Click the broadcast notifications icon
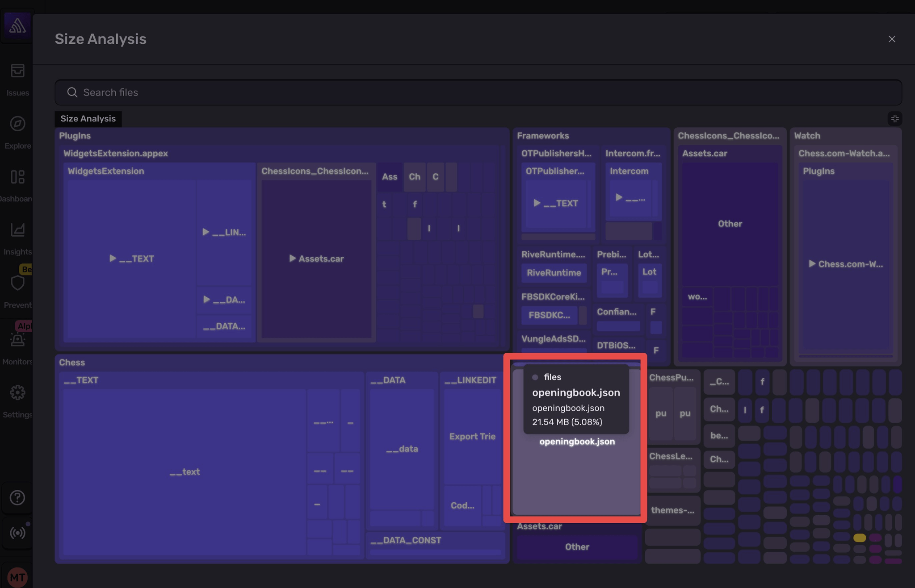The width and height of the screenshot is (915, 588). click(17, 532)
